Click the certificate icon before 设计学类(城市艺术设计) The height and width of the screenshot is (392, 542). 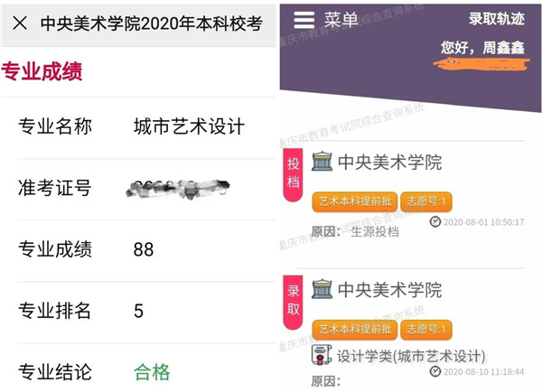(322, 354)
